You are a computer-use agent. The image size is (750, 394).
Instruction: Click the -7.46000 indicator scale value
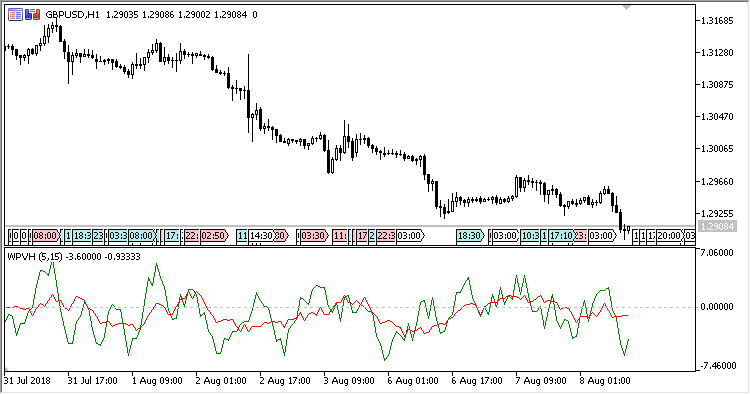718,366
